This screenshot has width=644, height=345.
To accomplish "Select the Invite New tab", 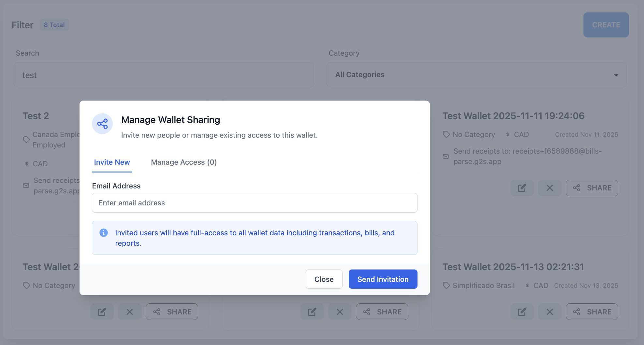I will [x=112, y=162].
